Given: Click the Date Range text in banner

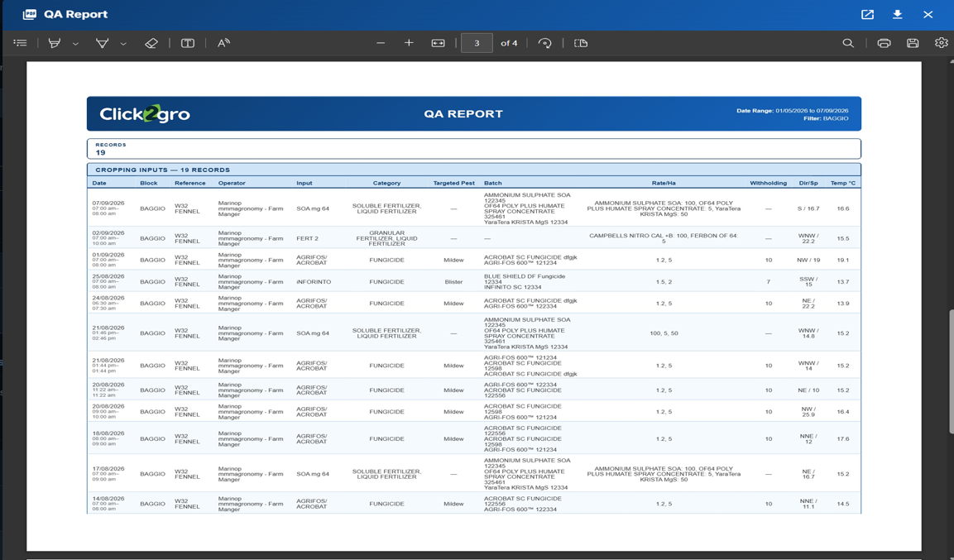Looking at the screenshot, I should click(792, 111).
